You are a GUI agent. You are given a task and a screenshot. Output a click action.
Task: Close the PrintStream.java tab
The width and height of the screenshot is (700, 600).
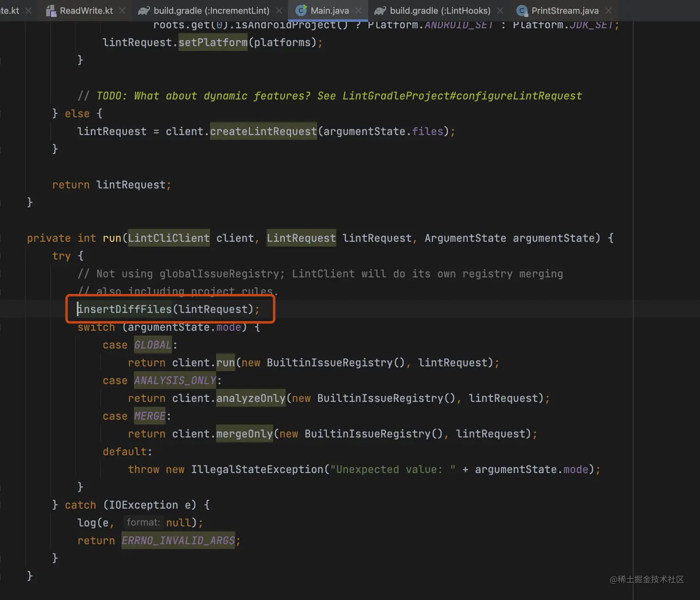coord(608,11)
